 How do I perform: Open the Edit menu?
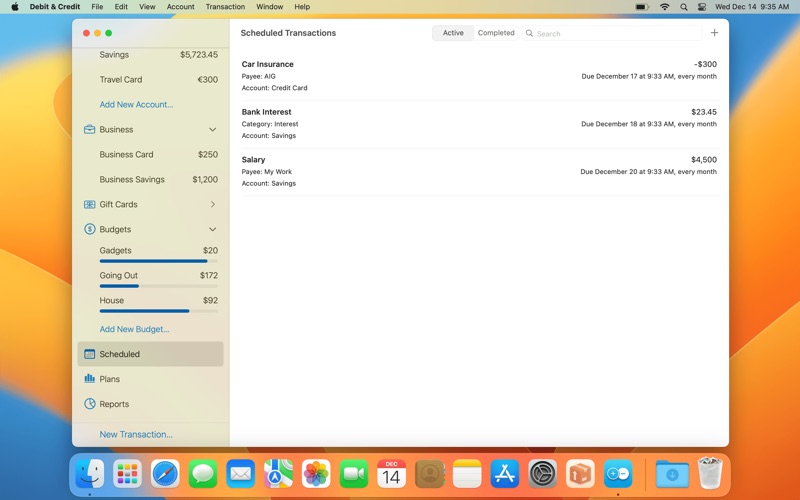(x=121, y=7)
